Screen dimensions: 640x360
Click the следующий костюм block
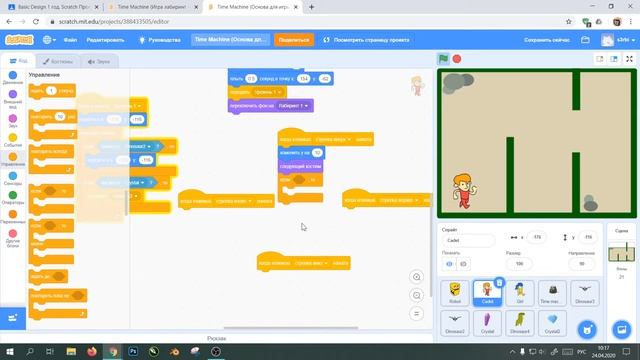pyautogui.click(x=300, y=167)
